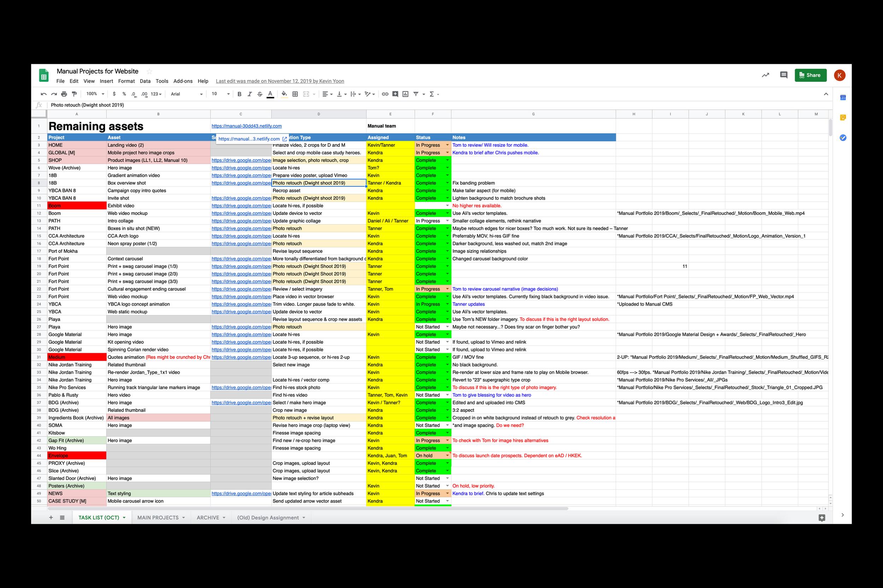The image size is (883, 588).
Task: Click the print icon in toolbar
Action: pyautogui.click(x=64, y=94)
